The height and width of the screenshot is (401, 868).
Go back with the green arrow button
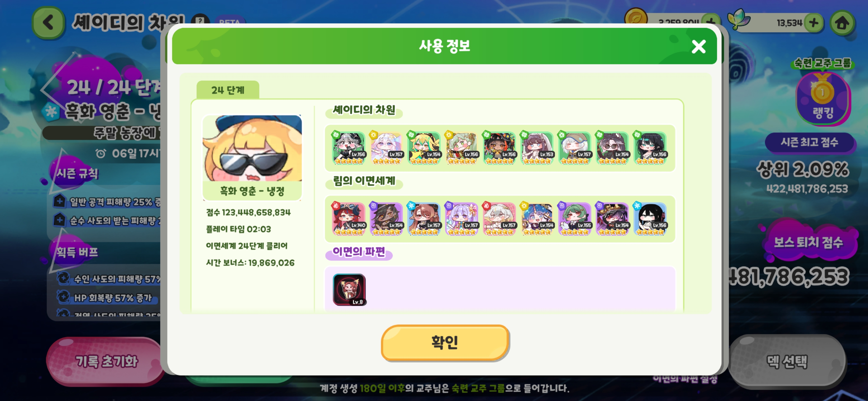pyautogui.click(x=48, y=23)
